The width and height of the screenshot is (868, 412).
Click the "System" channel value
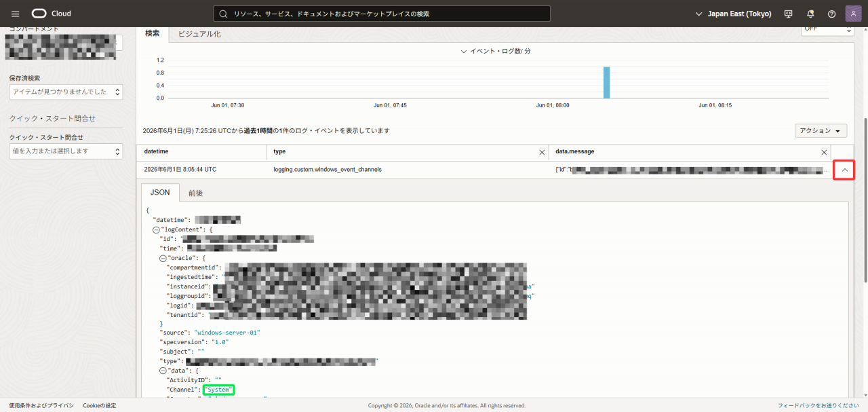pos(218,390)
